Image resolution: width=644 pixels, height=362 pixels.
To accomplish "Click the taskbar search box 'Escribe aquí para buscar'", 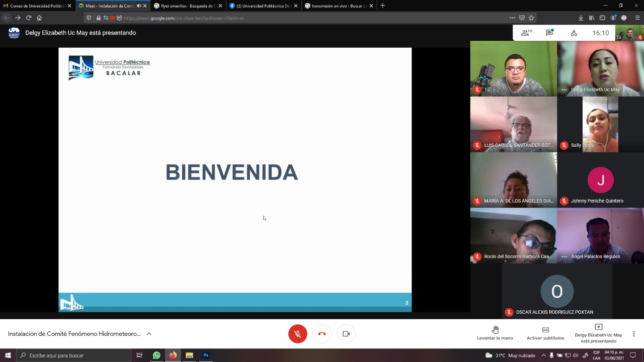I will [x=73, y=355].
